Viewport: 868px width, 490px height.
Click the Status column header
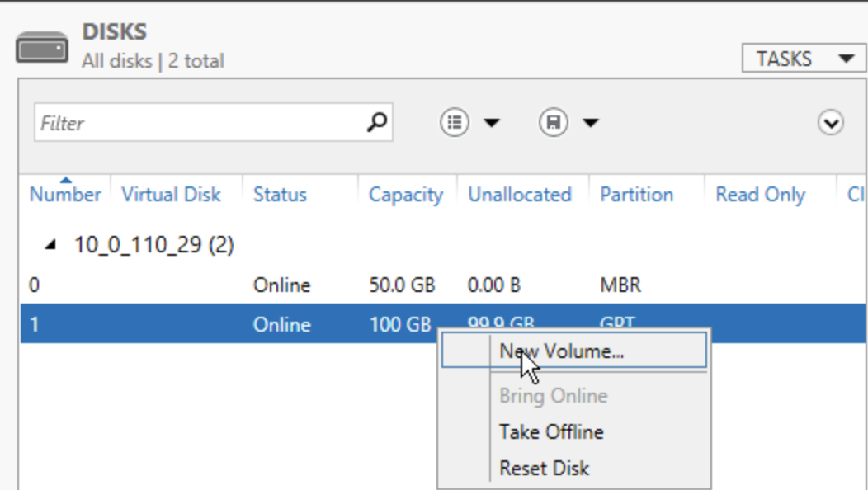pos(280,195)
